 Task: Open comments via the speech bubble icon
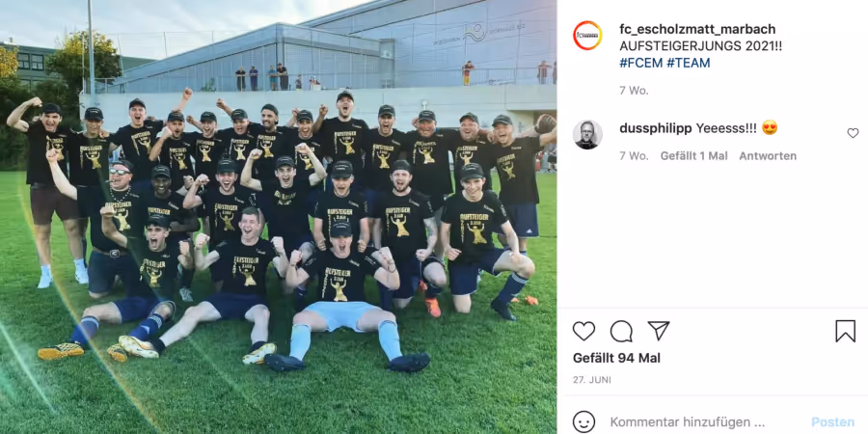(x=621, y=331)
